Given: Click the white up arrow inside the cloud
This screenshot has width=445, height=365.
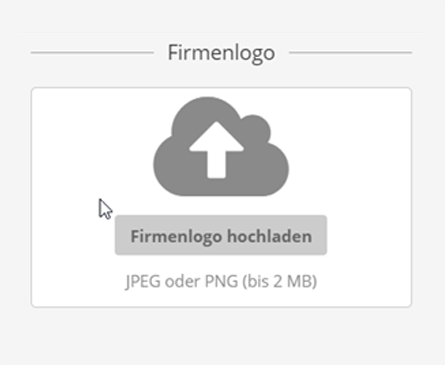Looking at the screenshot, I should pos(217,150).
